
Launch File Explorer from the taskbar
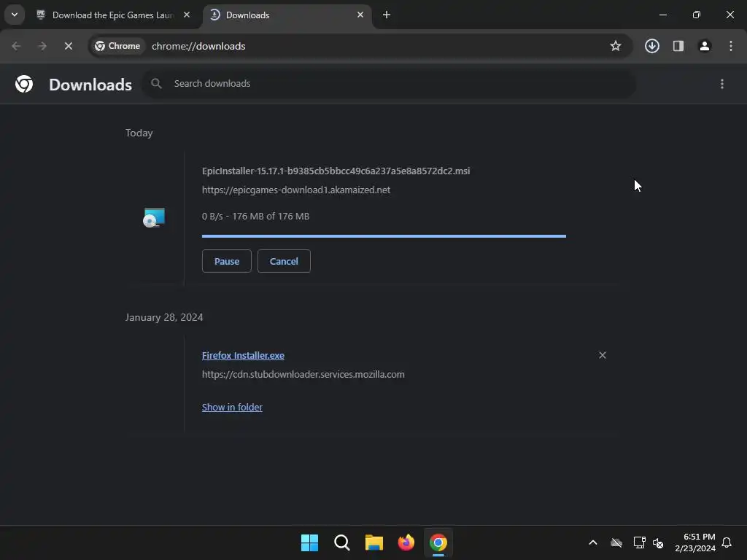tap(374, 542)
